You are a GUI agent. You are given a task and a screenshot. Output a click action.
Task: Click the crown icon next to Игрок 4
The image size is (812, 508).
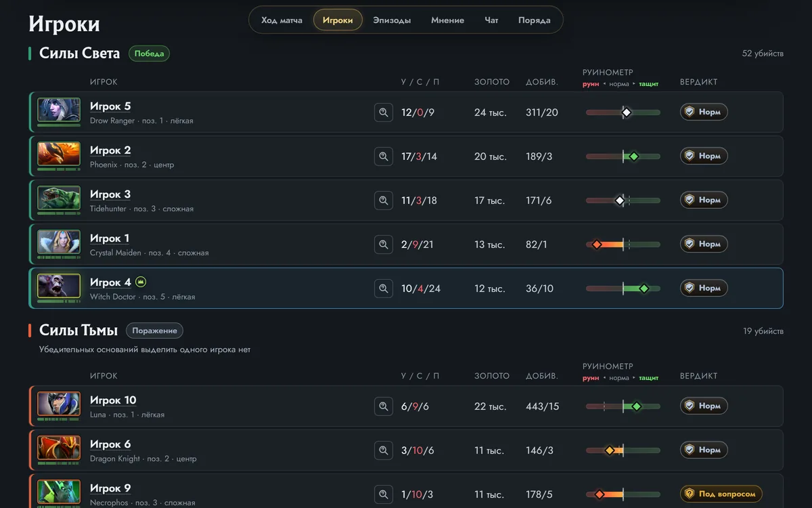point(141,282)
